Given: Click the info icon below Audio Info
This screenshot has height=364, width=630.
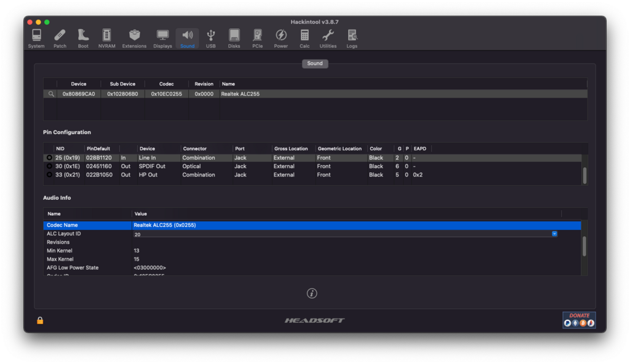Looking at the screenshot, I should click(312, 293).
